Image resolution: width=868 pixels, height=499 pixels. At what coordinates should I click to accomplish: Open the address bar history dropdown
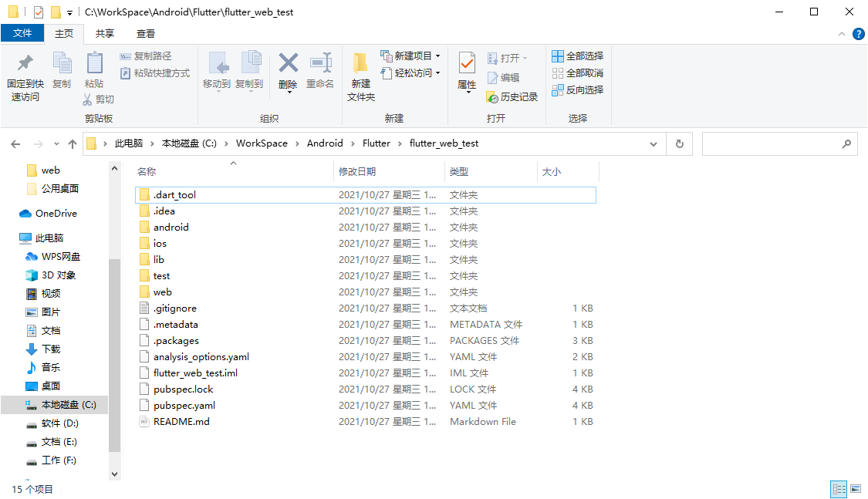pyautogui.click(x=653, y=143)
